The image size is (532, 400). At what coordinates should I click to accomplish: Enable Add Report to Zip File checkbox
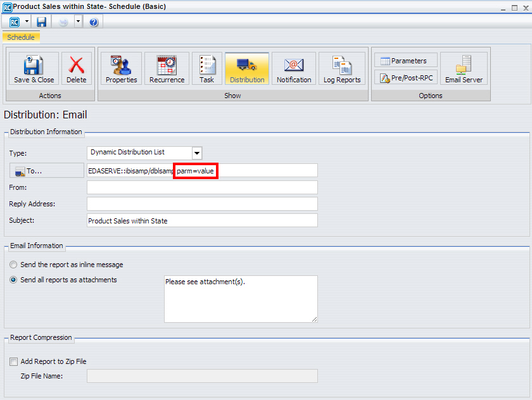13,361
